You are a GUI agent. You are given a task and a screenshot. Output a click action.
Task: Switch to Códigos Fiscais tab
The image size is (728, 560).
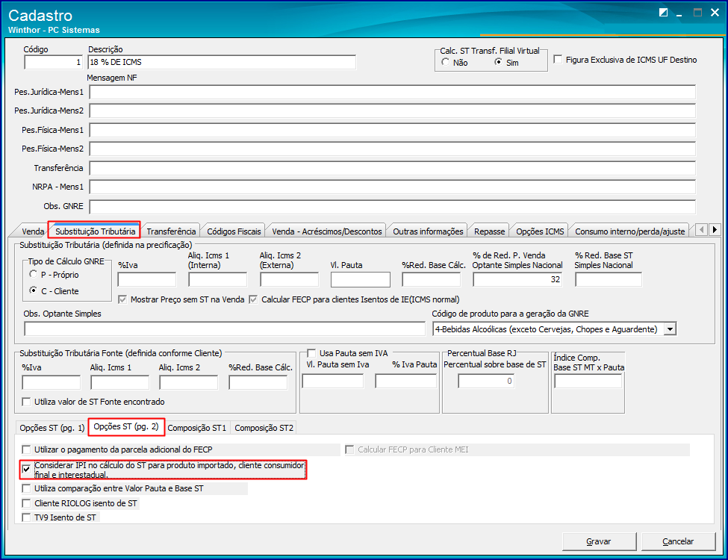[x=234, y=231]
